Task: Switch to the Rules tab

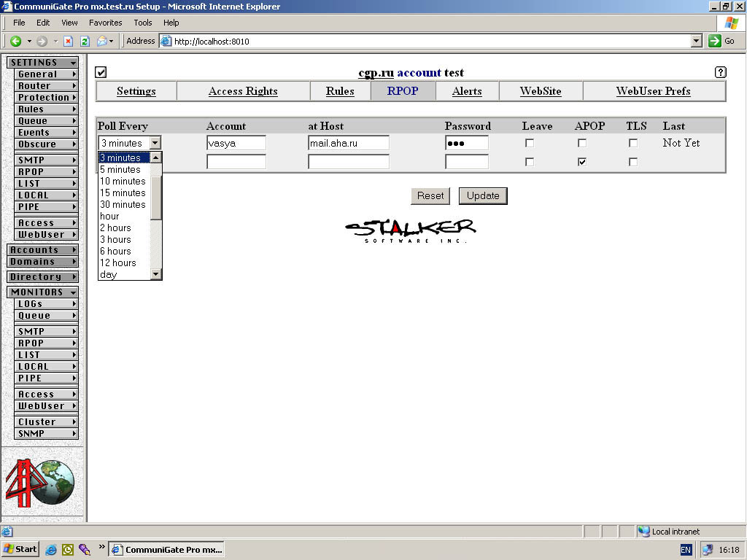Action: (340, 91)
